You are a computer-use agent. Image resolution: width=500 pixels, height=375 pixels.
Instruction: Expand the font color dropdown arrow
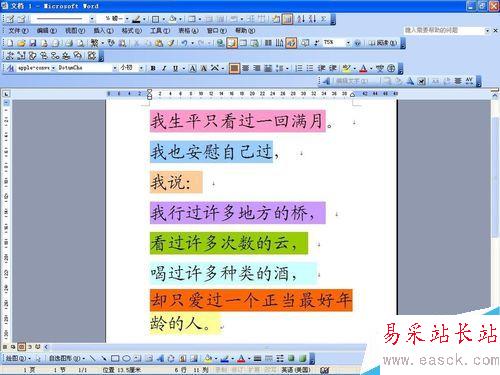tap(371, 68)
